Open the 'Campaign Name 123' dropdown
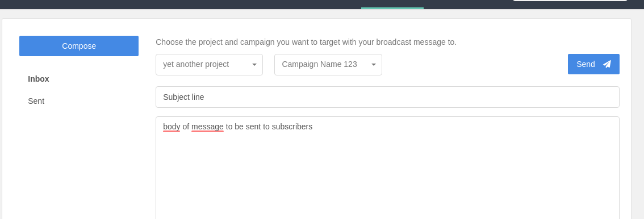This screenshot has width=644, height=219. [x=328, y=65]
